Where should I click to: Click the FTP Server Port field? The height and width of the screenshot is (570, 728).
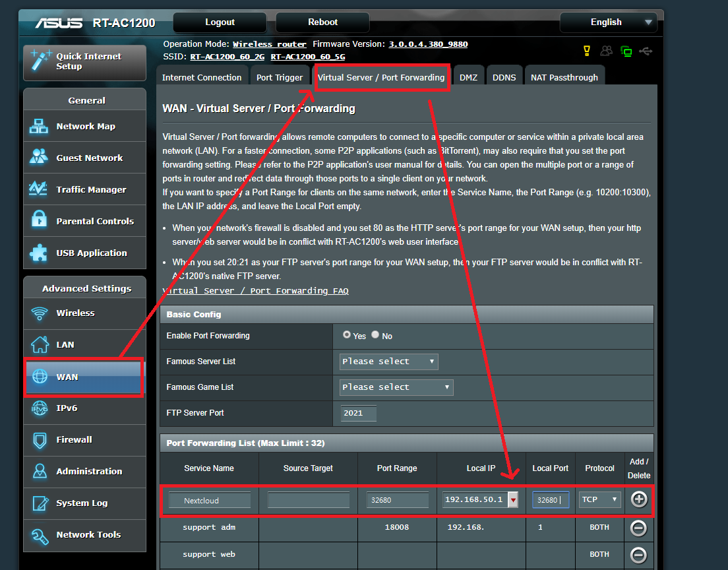pyautogui.click(x=359, y=413)
